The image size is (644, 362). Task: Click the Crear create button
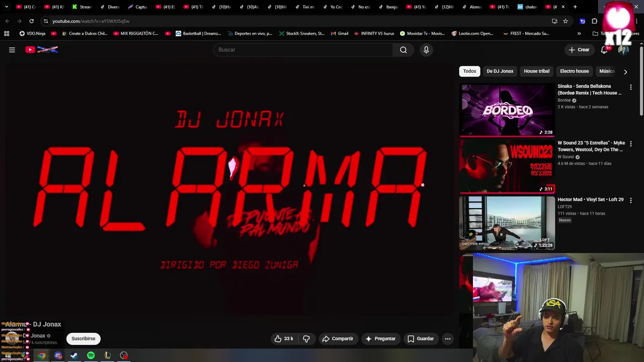pyautogui.click(x=579, y=50)
